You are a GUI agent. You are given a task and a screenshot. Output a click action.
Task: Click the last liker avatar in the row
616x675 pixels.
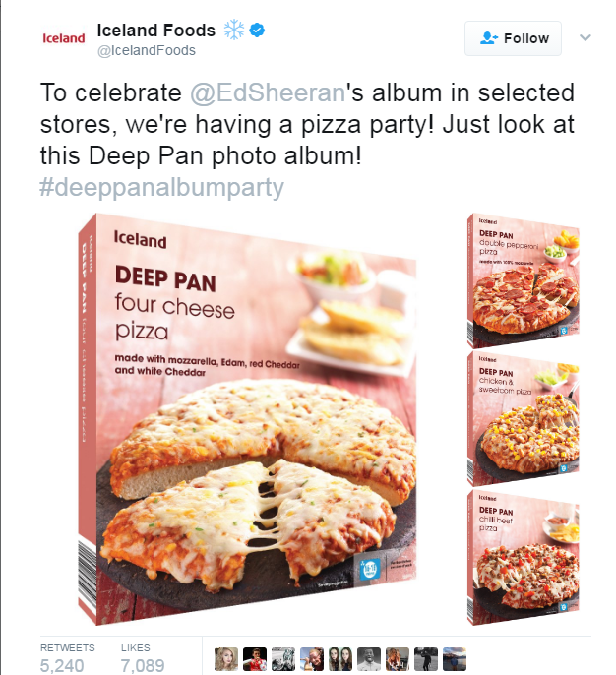[455, 658]
